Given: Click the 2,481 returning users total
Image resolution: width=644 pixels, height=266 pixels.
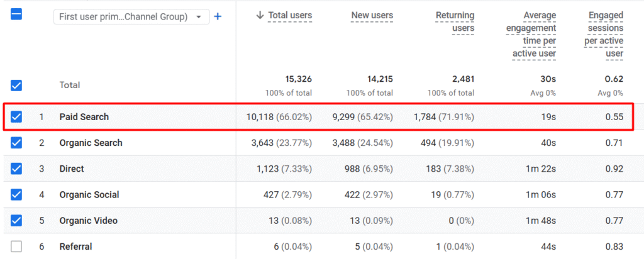Looking at the screenshot, I should 462,79.
